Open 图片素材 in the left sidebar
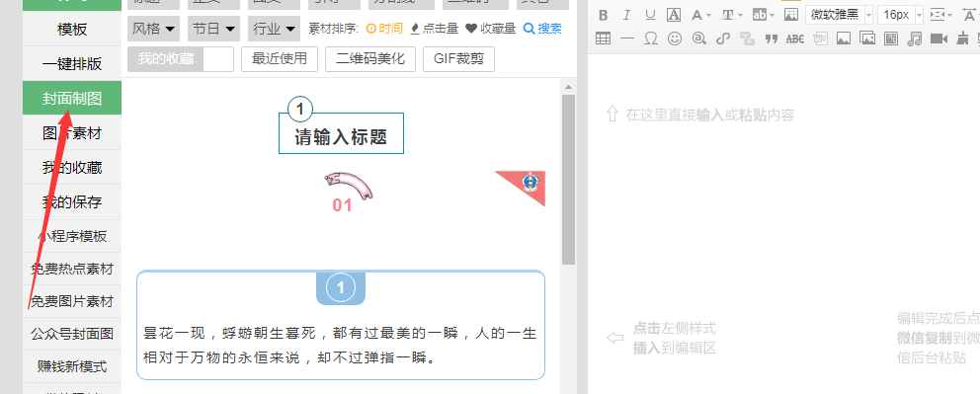Screen dimensions: 980x394 (72, 133)
